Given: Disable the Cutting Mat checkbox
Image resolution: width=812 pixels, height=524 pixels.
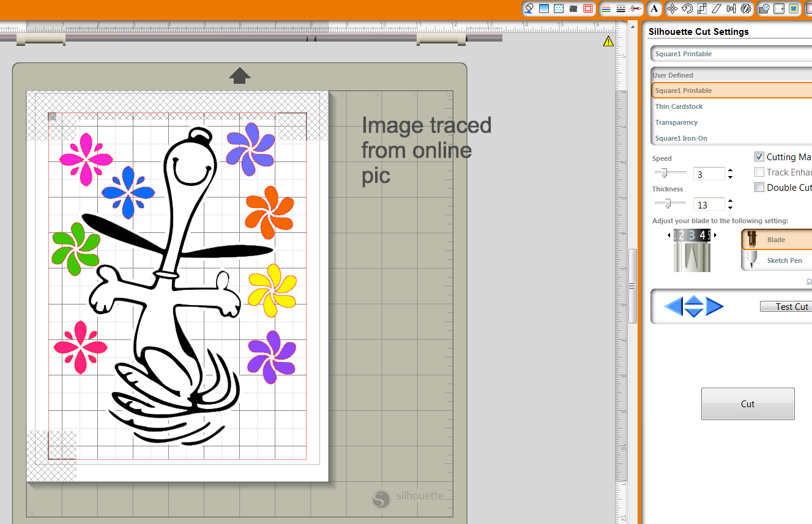Looking at the screenshot, I should [x=759, y=157].
